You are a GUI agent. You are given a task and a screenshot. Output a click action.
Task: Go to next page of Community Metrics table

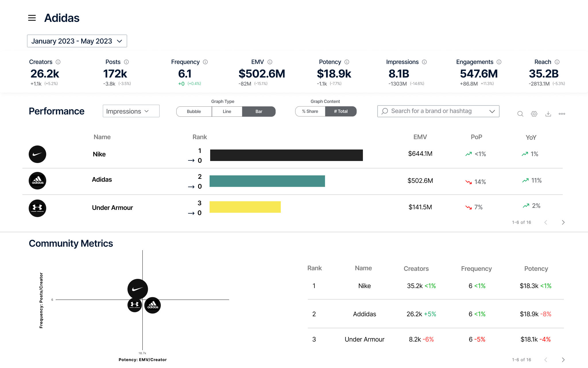pos(563,360)
